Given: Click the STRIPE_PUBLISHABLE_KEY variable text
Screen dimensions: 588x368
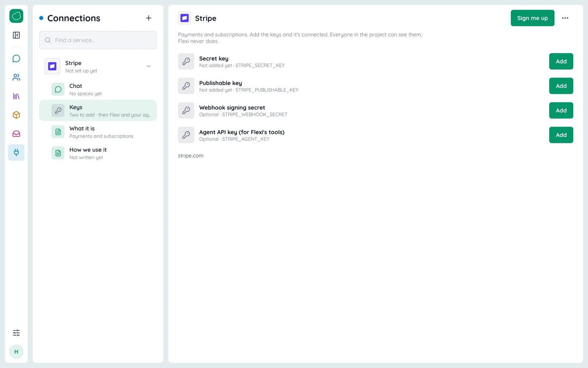Looking at the screenshot, I should 267,90.
